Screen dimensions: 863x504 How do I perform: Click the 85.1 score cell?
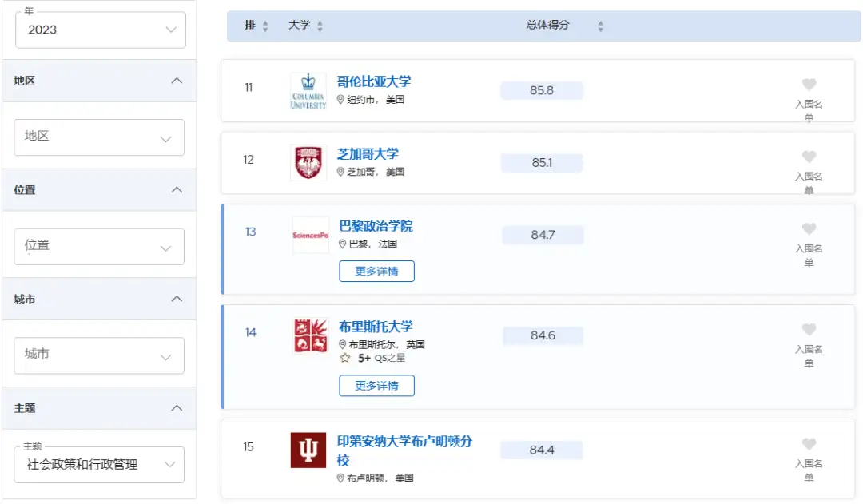(542, 162)
